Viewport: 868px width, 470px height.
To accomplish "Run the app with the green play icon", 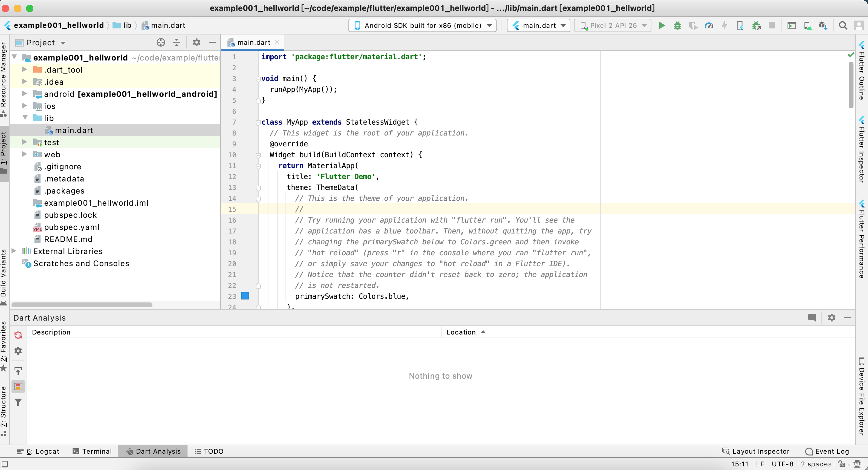I will pyautogui.click(x=662, y=26).
